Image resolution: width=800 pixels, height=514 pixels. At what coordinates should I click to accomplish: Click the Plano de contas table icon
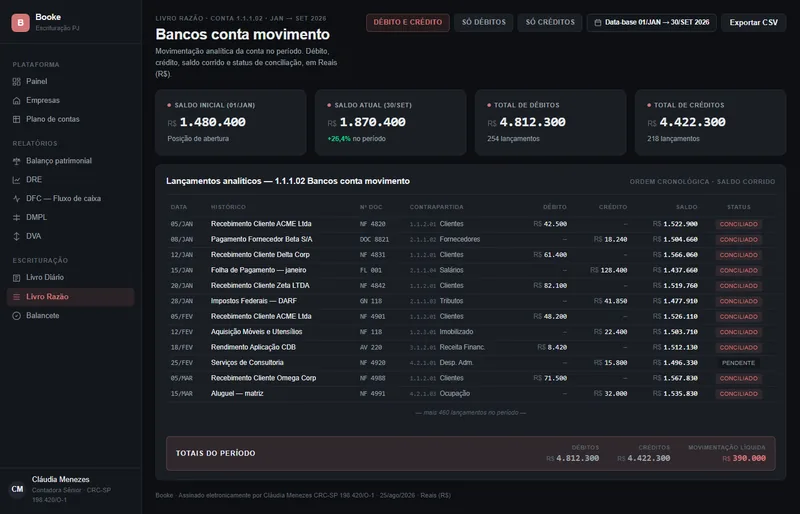(x=16, y=119)
